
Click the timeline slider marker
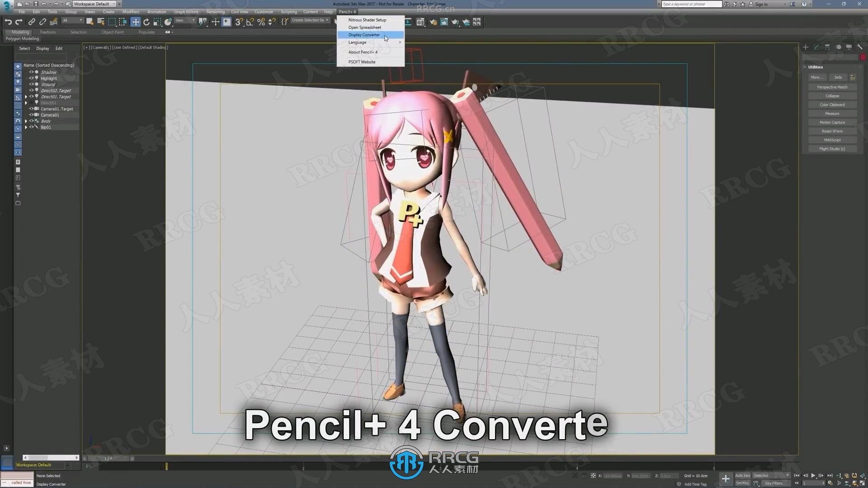(166, 466)
